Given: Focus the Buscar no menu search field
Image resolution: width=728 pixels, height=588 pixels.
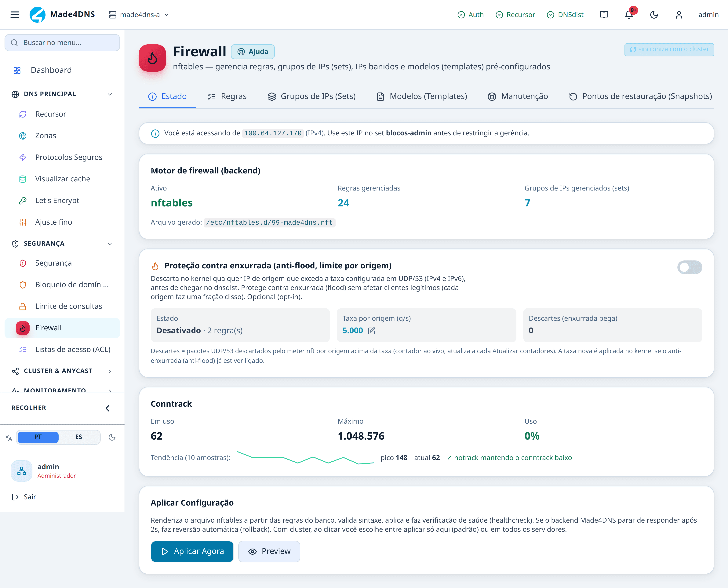Looking at the screenshot, I should point(62,43).
